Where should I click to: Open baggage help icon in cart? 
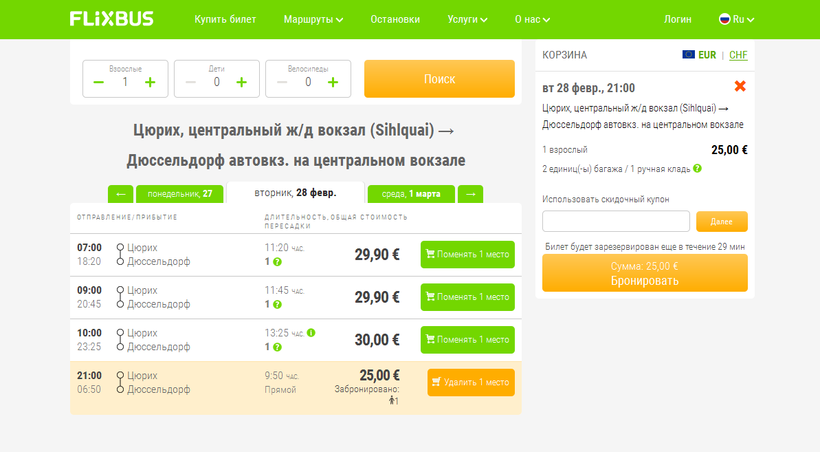click(697, 169)
